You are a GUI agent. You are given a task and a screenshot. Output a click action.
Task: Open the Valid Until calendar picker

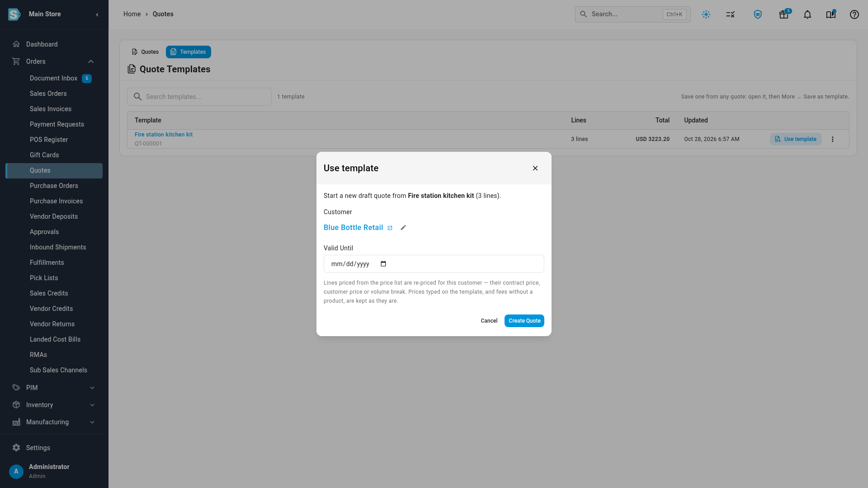(383, 264)
